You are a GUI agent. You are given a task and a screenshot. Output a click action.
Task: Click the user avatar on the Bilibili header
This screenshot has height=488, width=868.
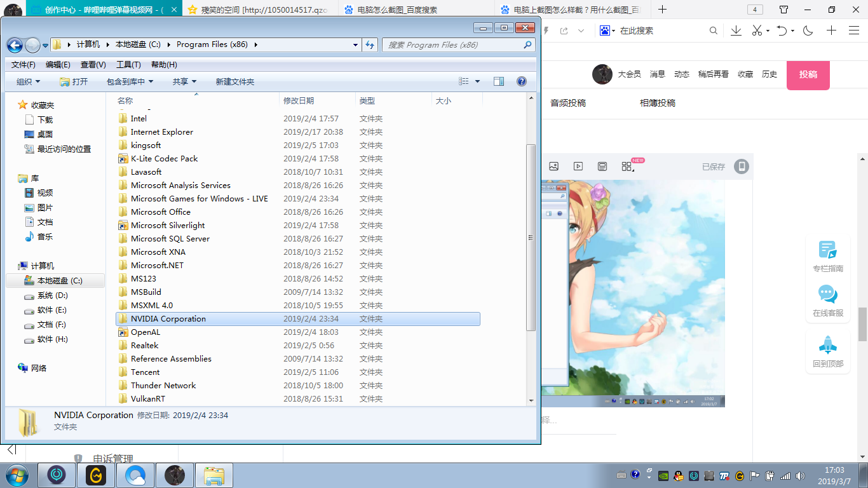[602, 74]
